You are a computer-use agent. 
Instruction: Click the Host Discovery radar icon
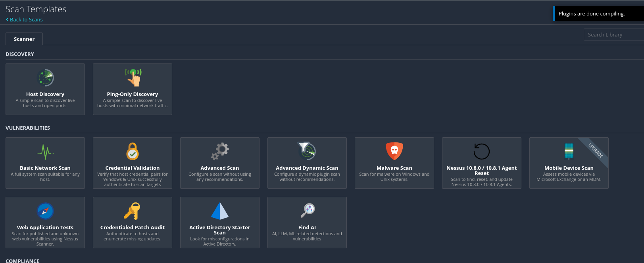pos(45,78)
